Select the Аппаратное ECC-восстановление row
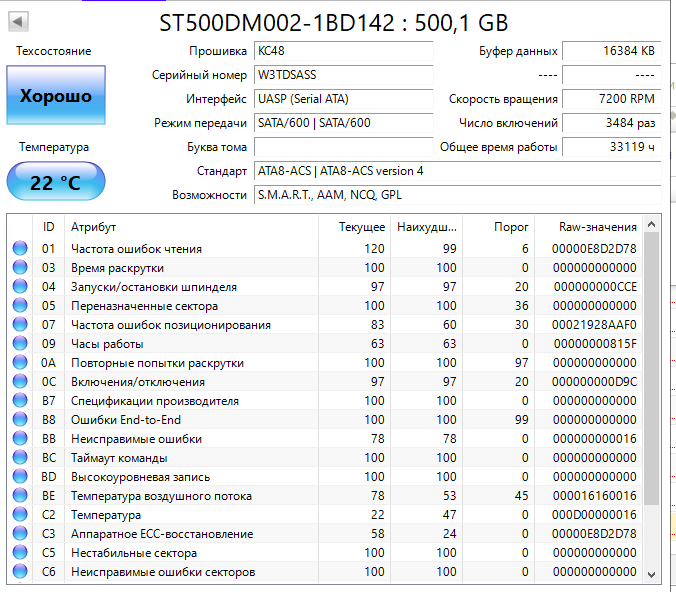This screenshot has width=676, height=592. pyautogui.click(x=325, y=533)
